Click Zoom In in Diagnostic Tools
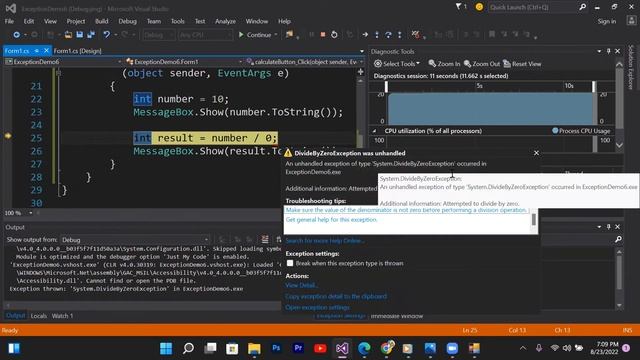The width and height of the screenshot is (640, 360). pos(444,64)
